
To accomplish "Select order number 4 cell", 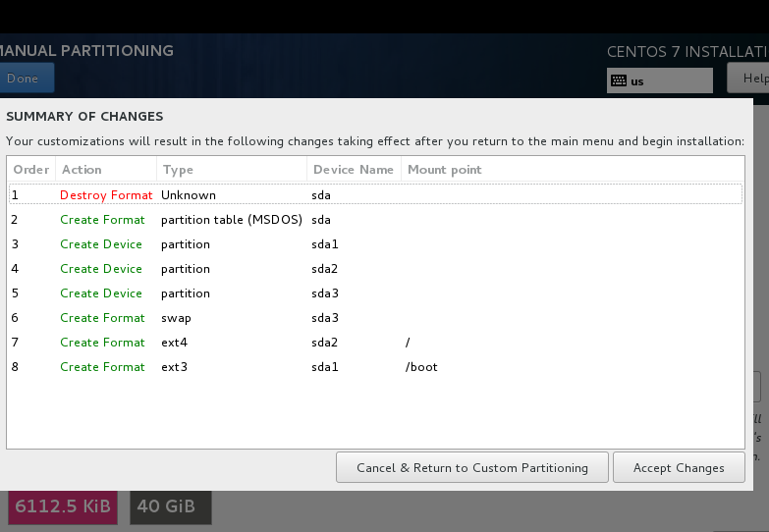I will (x=15, y=269).
